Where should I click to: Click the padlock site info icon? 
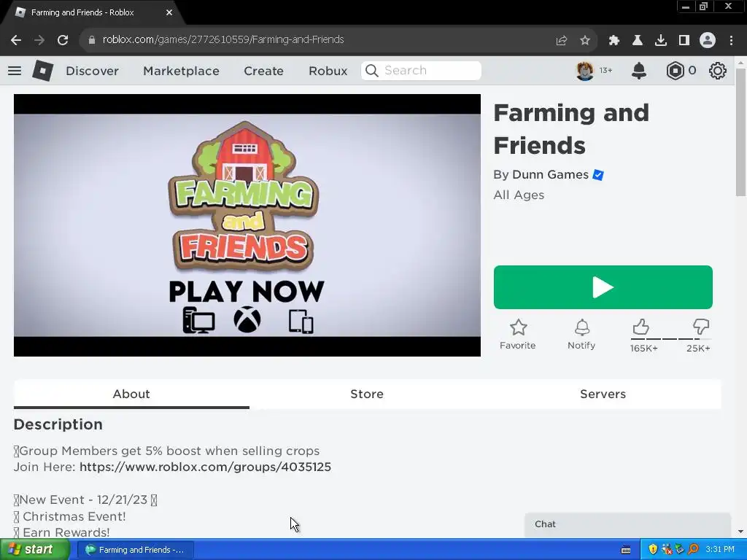point(92,40)
